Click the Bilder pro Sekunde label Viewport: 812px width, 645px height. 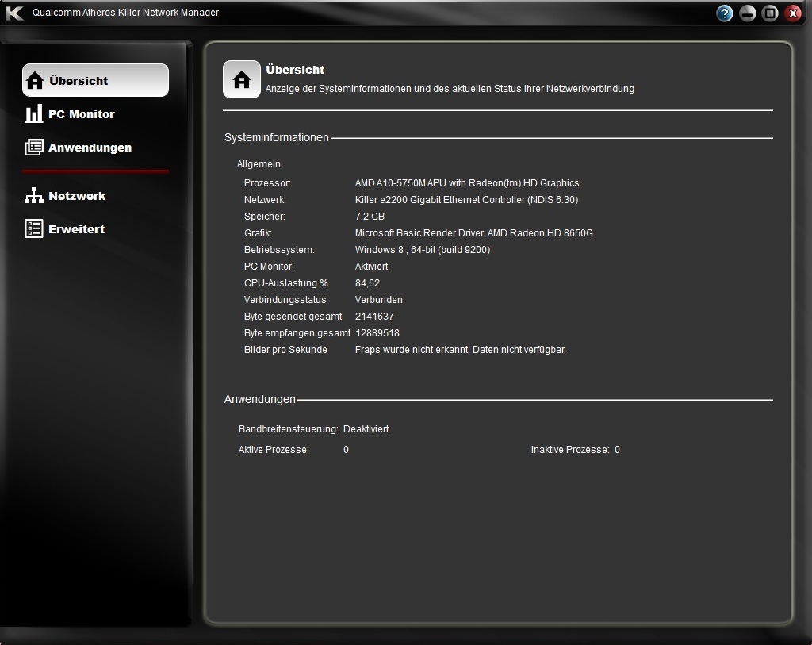[x=285, y=349]
